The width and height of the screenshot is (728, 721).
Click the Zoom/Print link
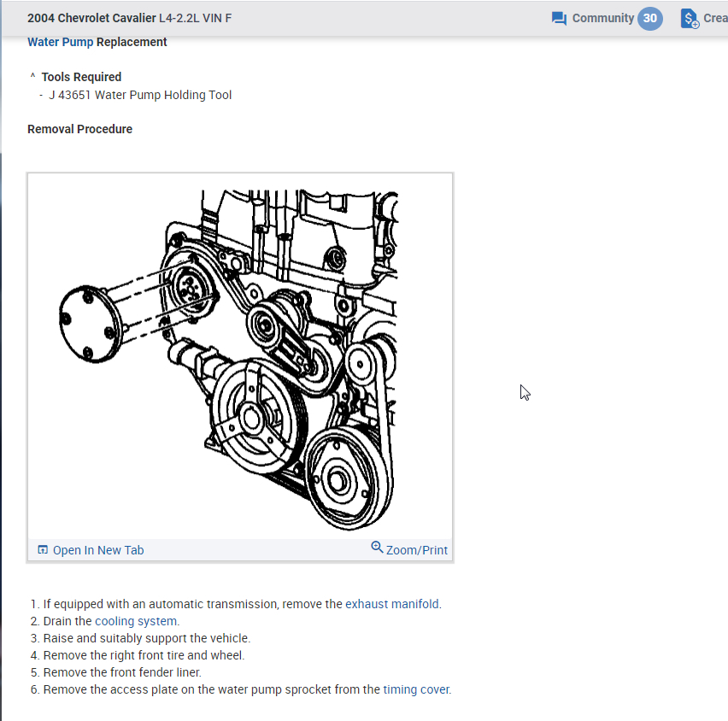tap(416, 550)
